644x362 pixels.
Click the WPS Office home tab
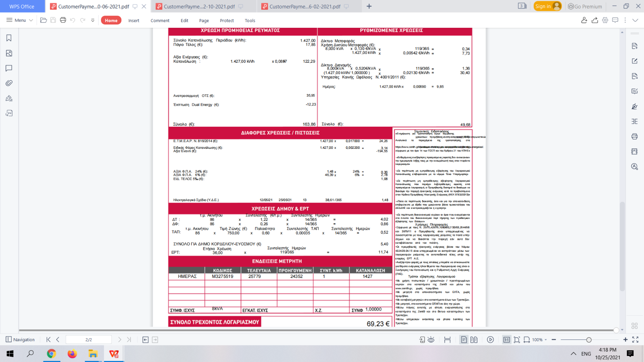pos(22,6)
